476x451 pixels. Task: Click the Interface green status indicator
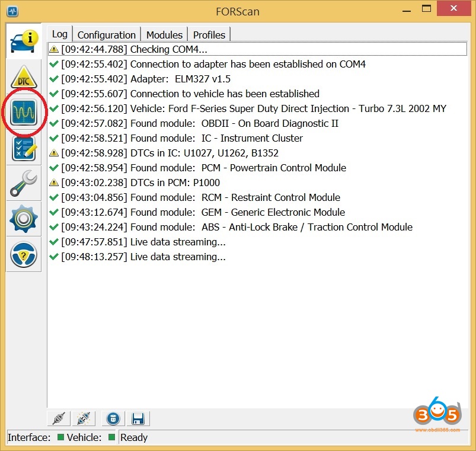point(60,437)
